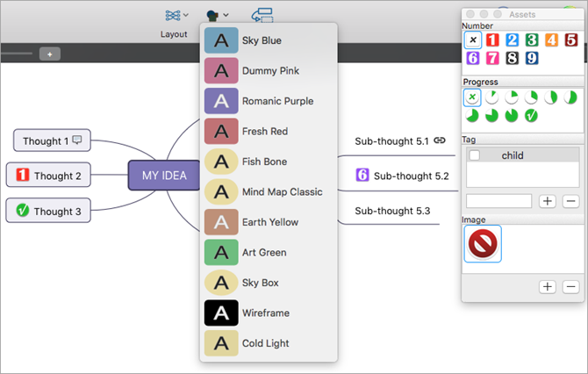
Task: Choose the Wireframe theme
Action: point(269,313)
